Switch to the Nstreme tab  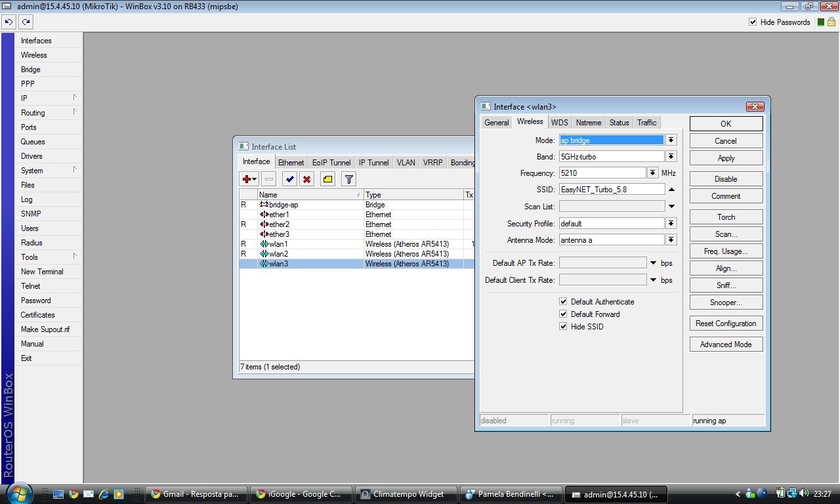589,123
